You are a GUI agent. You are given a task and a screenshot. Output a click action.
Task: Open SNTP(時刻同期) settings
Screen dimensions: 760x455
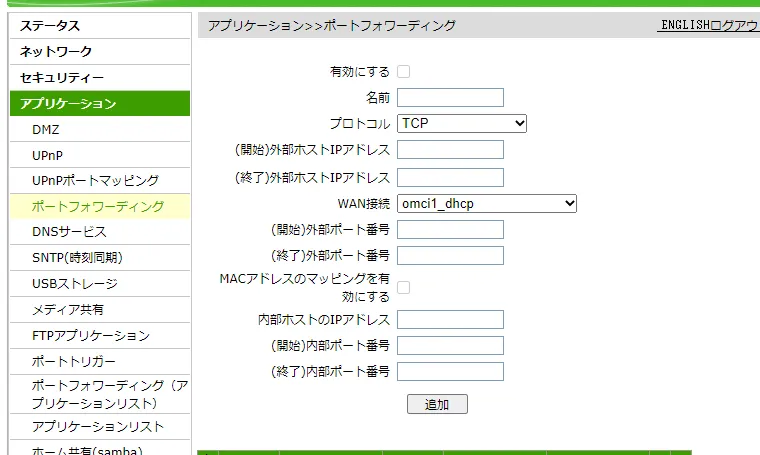click(x=77, y=258)
